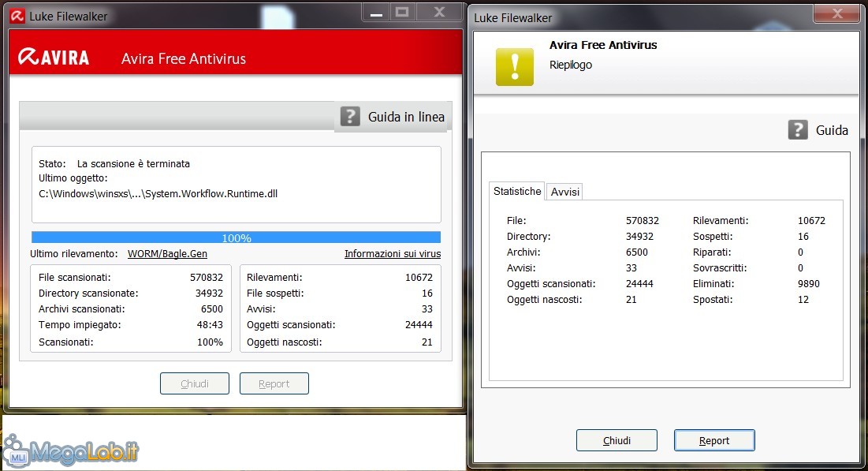Click the 'Archivi:' value 6500 in Statistiche
Viewport: 868px width, 471px height.
pyautogui.click(x=637, y=252)
